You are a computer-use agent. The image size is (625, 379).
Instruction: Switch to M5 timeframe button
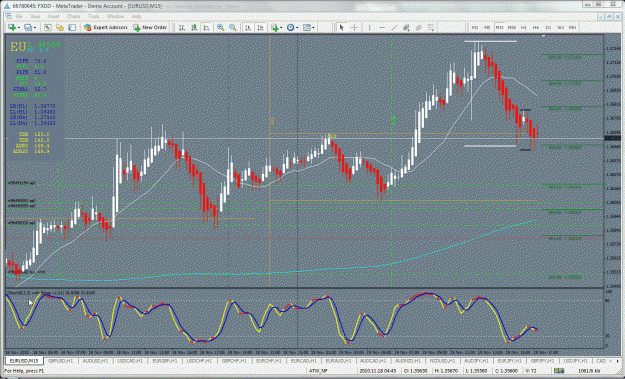(487, 27)
